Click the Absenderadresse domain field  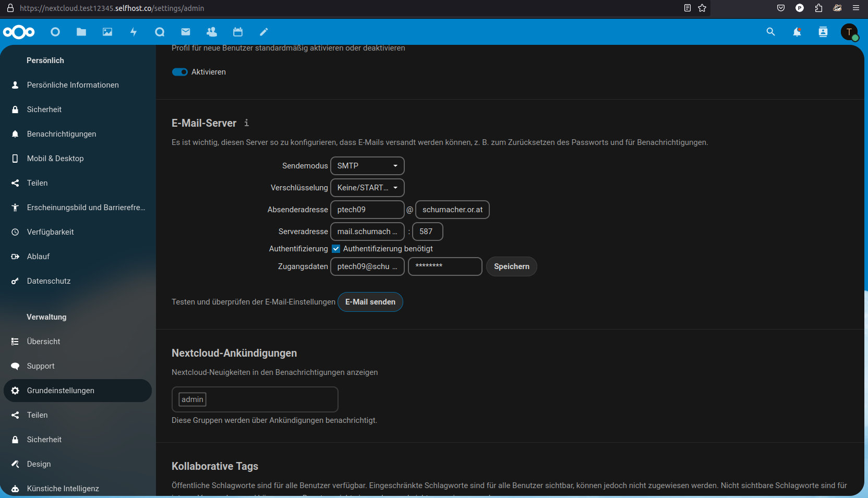coord(452,210)
